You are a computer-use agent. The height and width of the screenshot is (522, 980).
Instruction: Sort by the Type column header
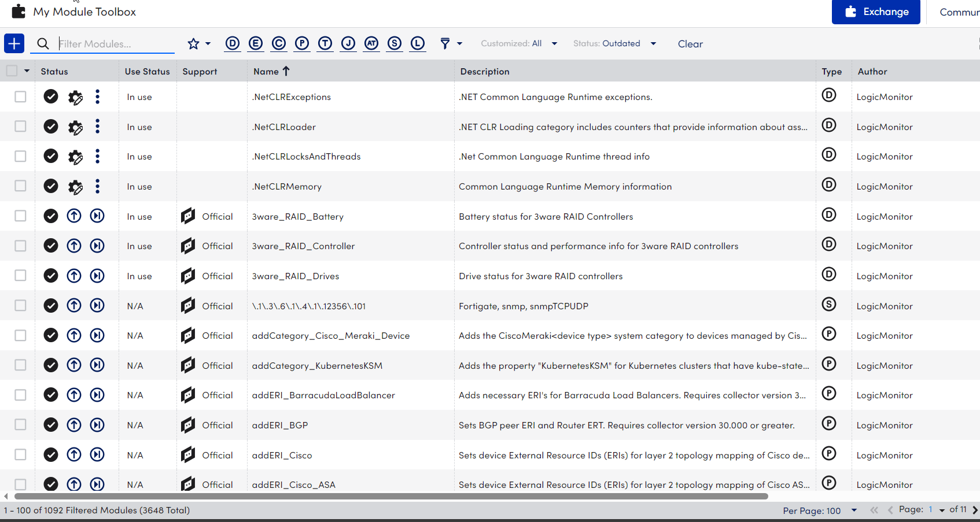(832, 71)
